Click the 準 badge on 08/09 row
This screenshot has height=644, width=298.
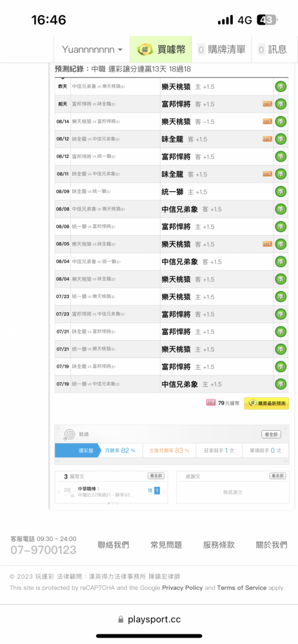point(281,192)
